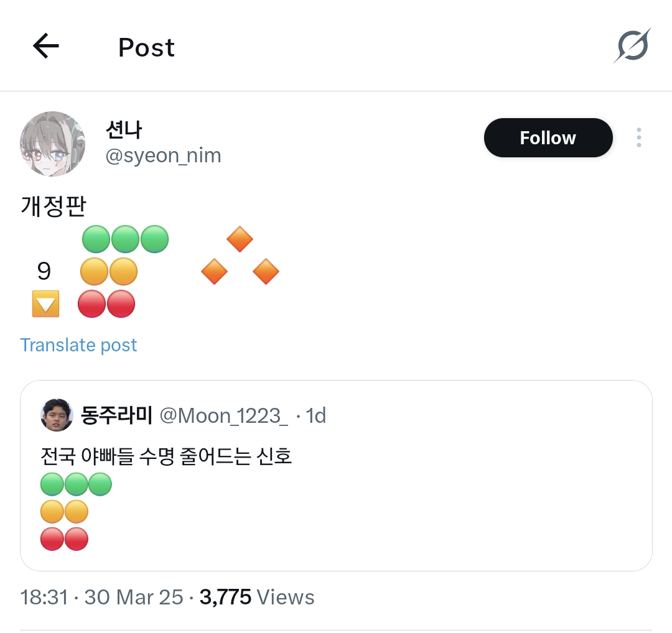Click the number 9 in the post body

coord(44,272)
